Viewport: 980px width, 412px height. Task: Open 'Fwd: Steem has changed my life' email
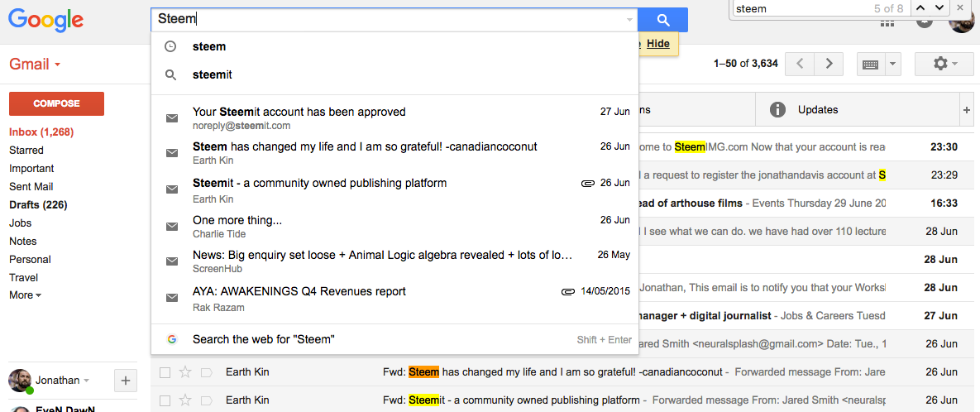pos(562,372)
